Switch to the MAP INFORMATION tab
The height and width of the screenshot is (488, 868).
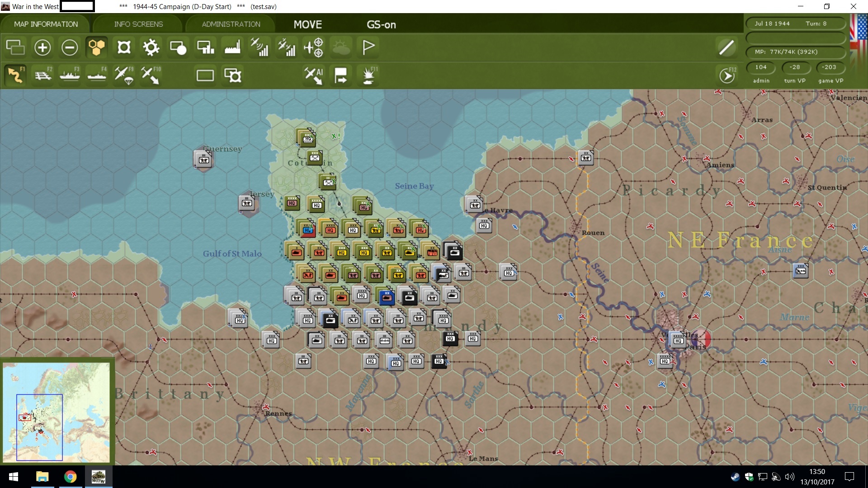click(x=46, y=24)
